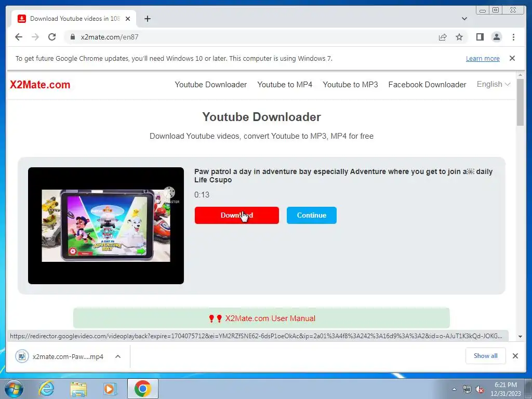
Task: Select the Download Youtube videos tab
Action: tap(74, 19)
